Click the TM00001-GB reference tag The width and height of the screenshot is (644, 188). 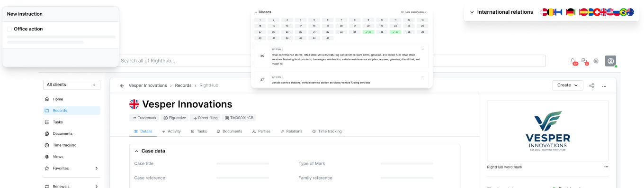(239, 118)
